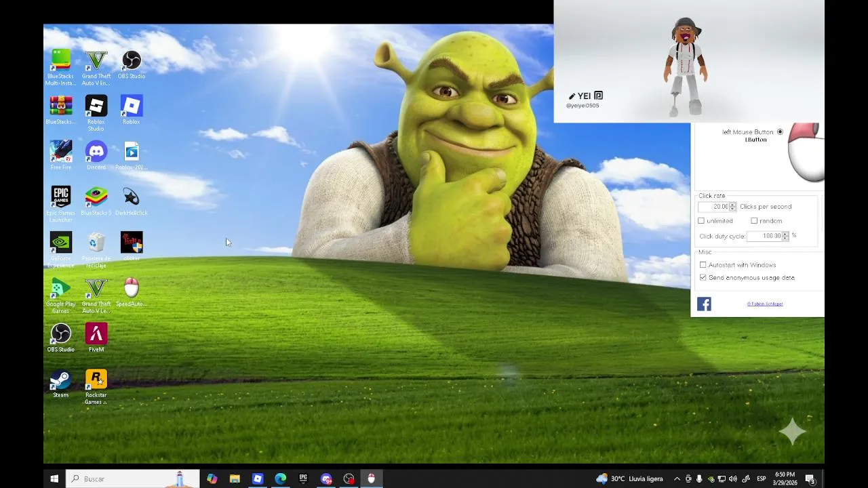Open the weather widget showing Lluvia ligera

click(629, 479)
